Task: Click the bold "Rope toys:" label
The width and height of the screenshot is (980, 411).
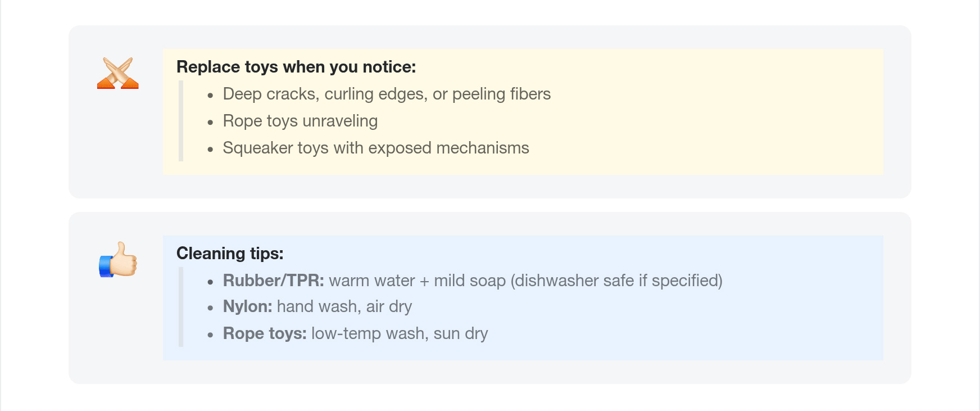Action: pyautogui.click(x=265, y=333)
